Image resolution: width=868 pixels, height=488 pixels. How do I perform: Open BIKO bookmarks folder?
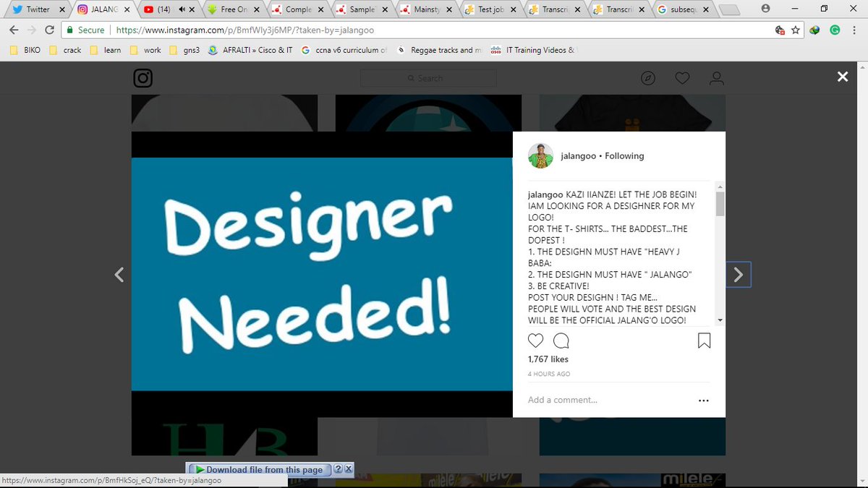(24, 50)
